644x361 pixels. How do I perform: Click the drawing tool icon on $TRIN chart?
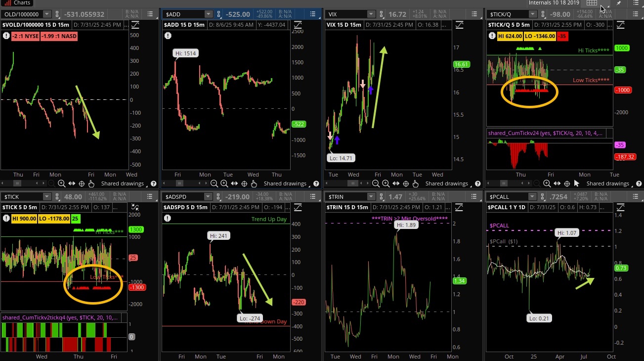click(x=459, y=207)
